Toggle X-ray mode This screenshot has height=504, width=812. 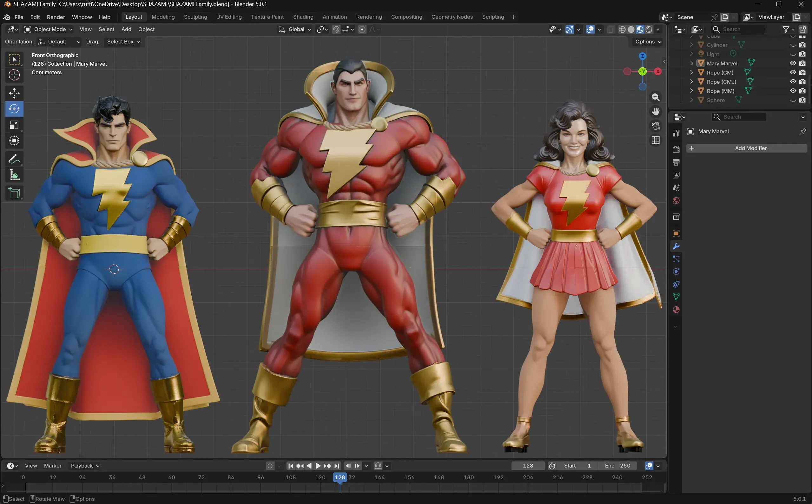click(610, 29)
